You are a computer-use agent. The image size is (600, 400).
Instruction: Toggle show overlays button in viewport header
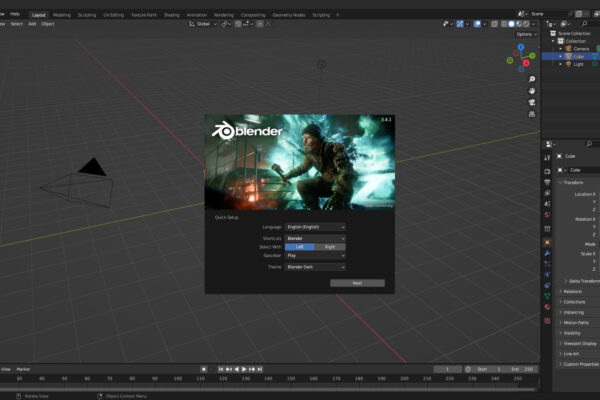pos(477,24)
